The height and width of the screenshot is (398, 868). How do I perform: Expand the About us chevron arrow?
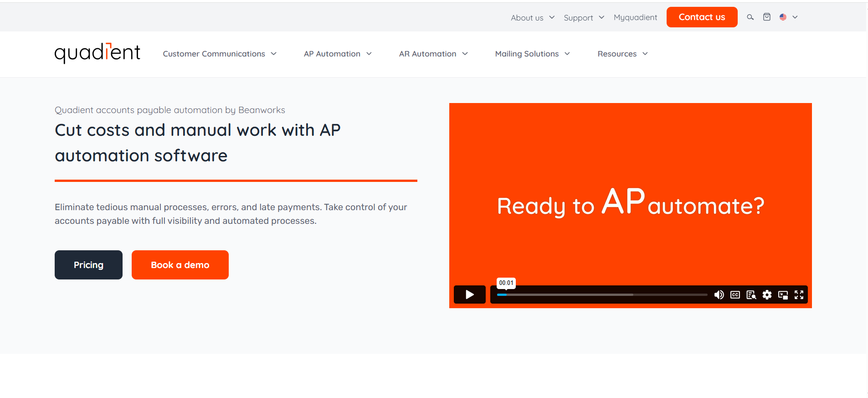(552, 17)
